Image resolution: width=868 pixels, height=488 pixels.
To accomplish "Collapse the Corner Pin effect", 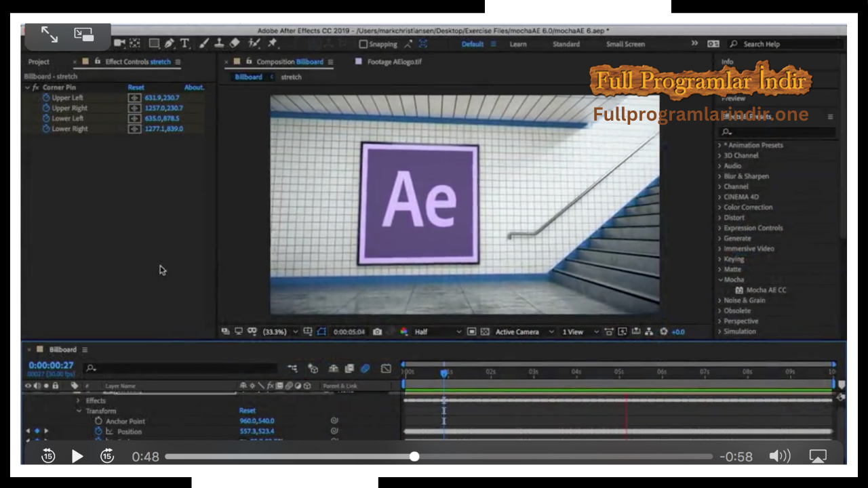I will (x=28, y=87).
